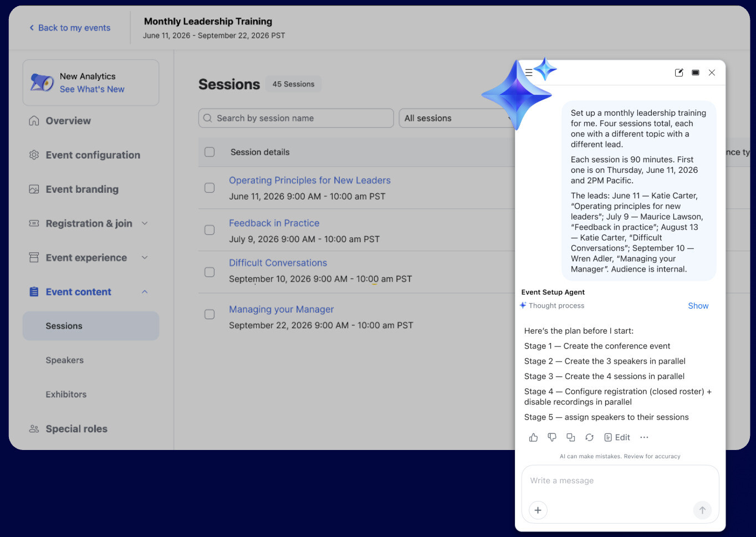Start a new chat with compose icon
This screenshot has width=756, height=537.
tap(679, 73)
